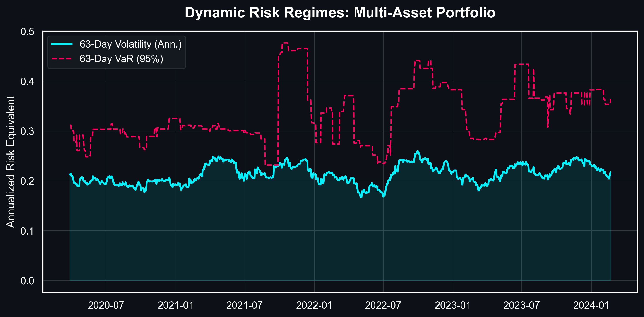The image size is (644, 317).
Task: Click the x-axis label 2024-01
Action: point(591,305)
